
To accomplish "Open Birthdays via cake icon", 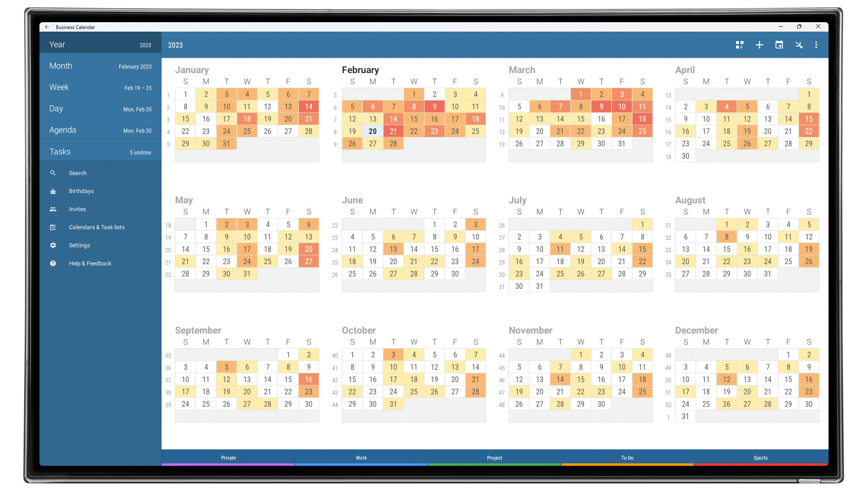I will click(x=53, y=191).
